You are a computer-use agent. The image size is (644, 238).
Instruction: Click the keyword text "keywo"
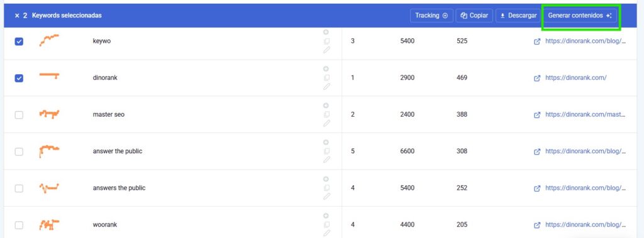tap(101, 41)
